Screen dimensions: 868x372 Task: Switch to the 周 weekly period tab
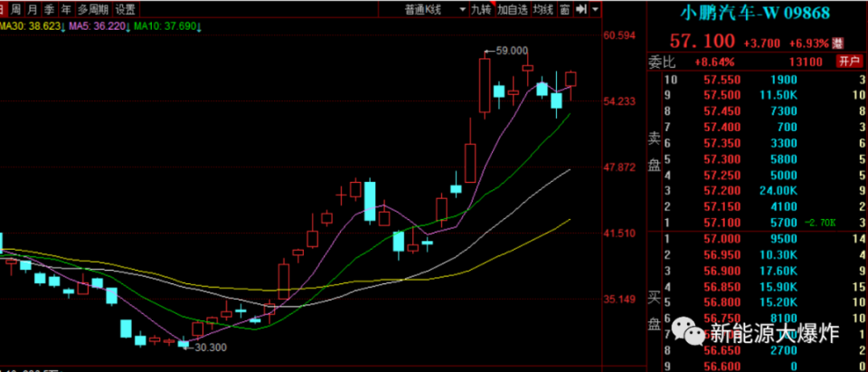tap(16, 9)
